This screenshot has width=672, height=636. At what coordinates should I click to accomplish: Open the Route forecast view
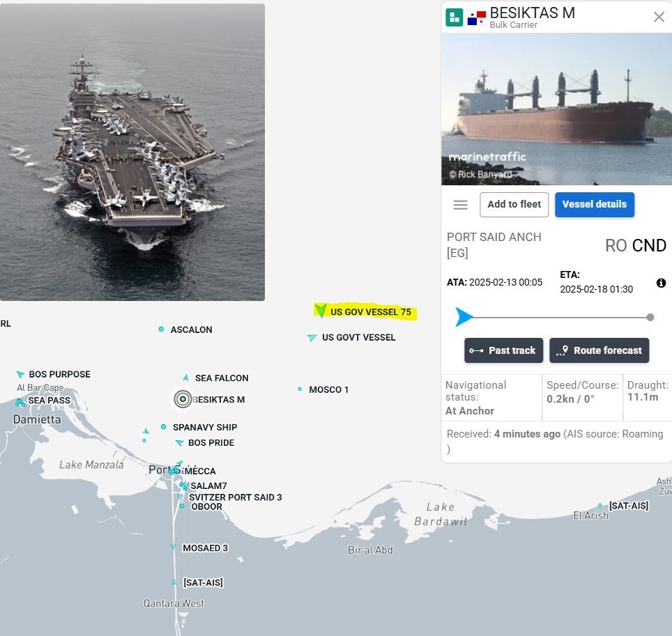pos(599,350)
